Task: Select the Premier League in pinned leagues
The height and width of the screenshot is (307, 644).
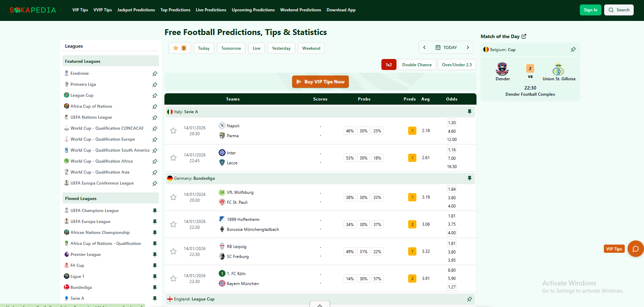Action: [85, 255]
